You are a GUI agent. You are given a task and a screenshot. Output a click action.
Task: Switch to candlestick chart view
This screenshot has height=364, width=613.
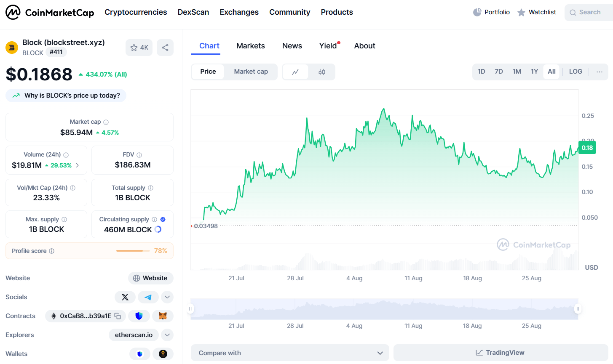tap(322, 72)
